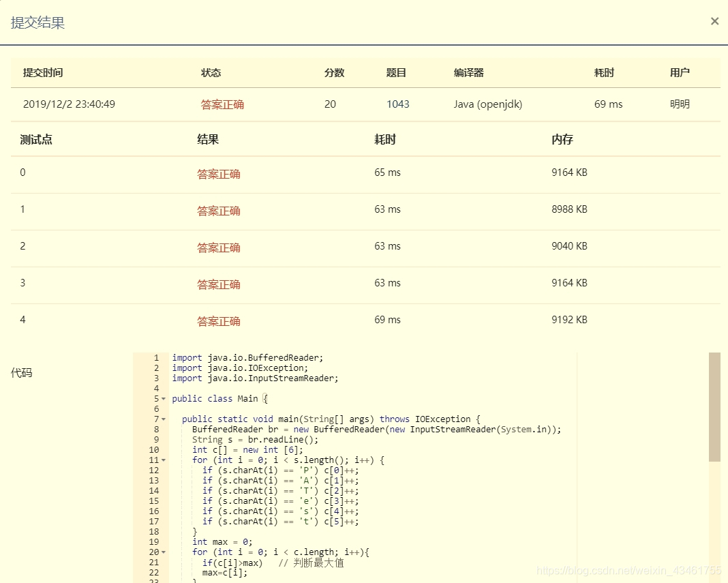
Task: Click the 提交时间 column header
Action: 43,72
